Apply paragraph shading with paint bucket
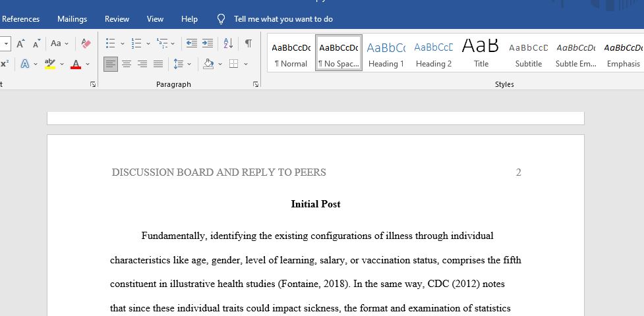 [x=209, y=64]
